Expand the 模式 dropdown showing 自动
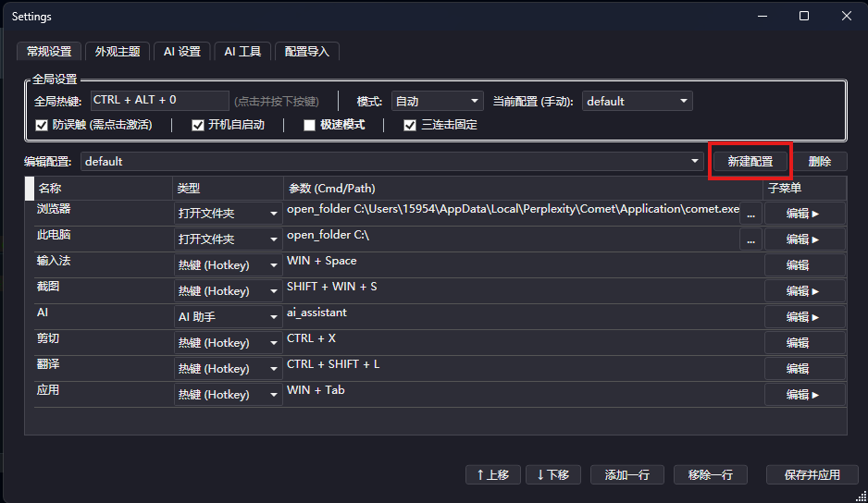Viewport: 868px width, 503px height. (437, 101)
